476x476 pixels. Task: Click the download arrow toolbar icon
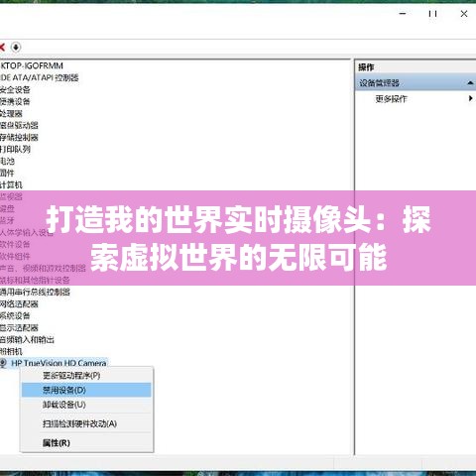16,47
